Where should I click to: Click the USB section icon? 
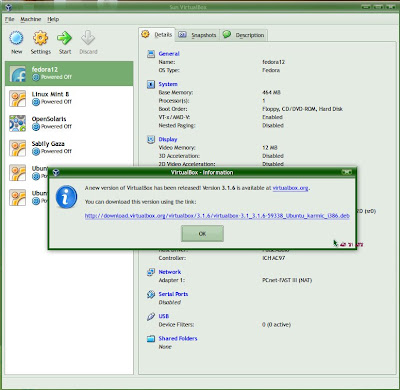point(151,316)
